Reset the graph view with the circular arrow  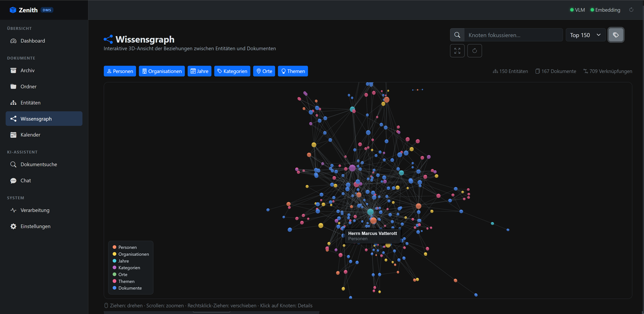(475, 51)
